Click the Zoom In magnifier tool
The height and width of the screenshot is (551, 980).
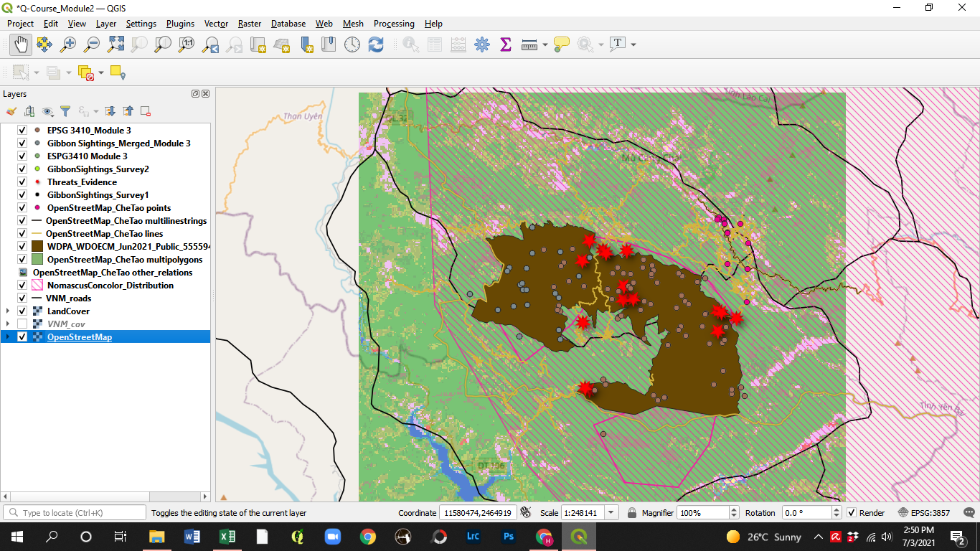coord(68,44)
